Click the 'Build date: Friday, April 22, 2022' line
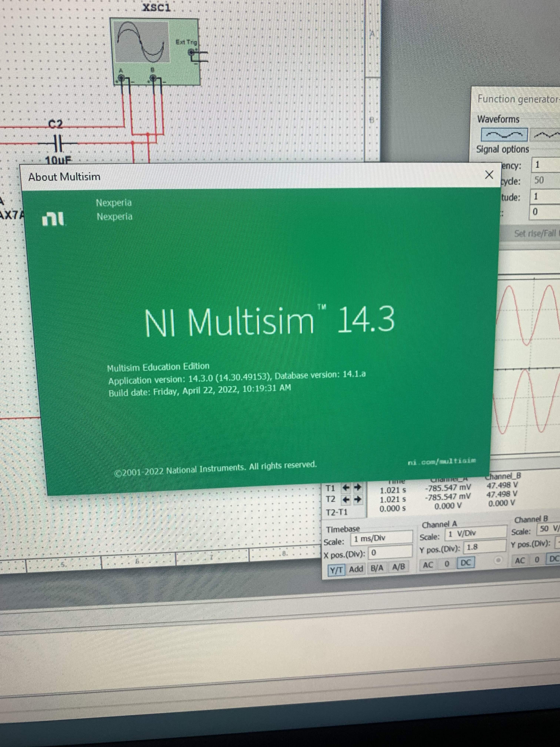560x747 pixels. tap(199, 390)
